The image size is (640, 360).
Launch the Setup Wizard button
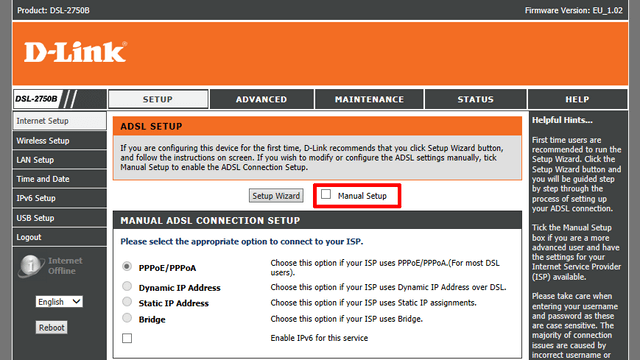[276, 196]
